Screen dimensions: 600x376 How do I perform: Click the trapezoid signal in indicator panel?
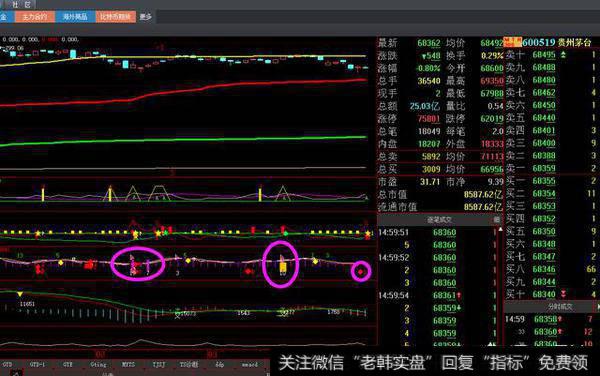click(x=159, y=193)
